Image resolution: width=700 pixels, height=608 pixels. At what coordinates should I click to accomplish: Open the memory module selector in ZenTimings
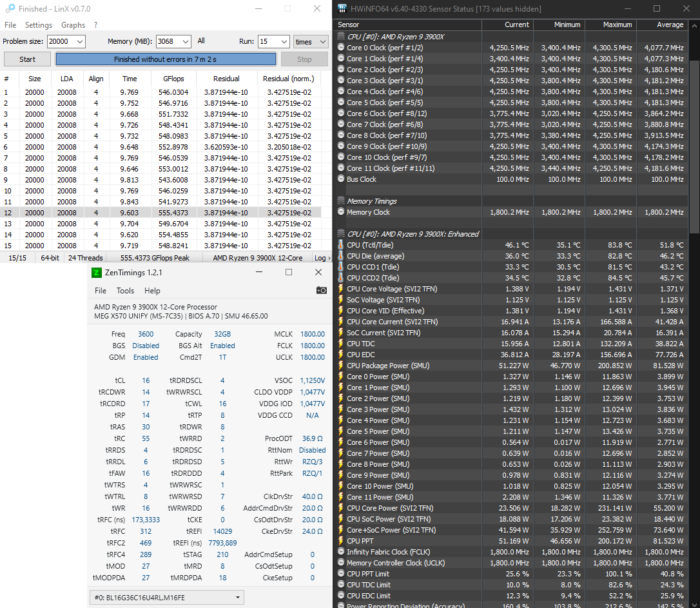click(x=166, y=597)
